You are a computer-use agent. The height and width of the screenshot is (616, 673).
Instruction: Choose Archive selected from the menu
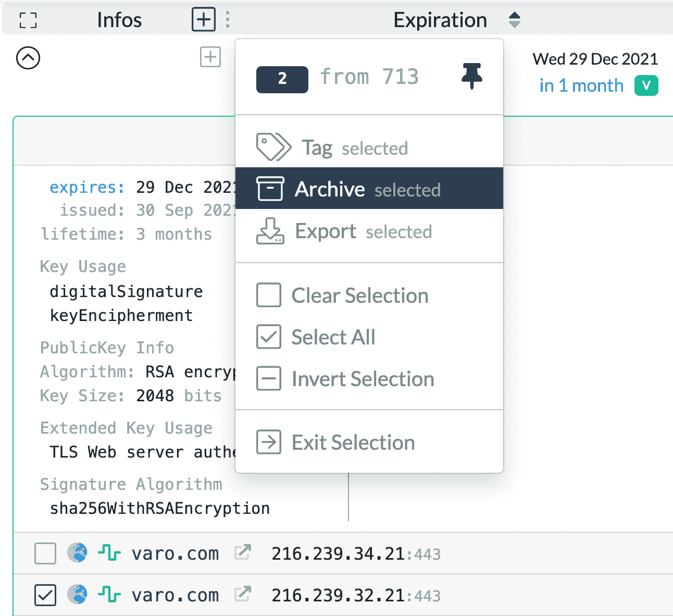coord(367,189)
